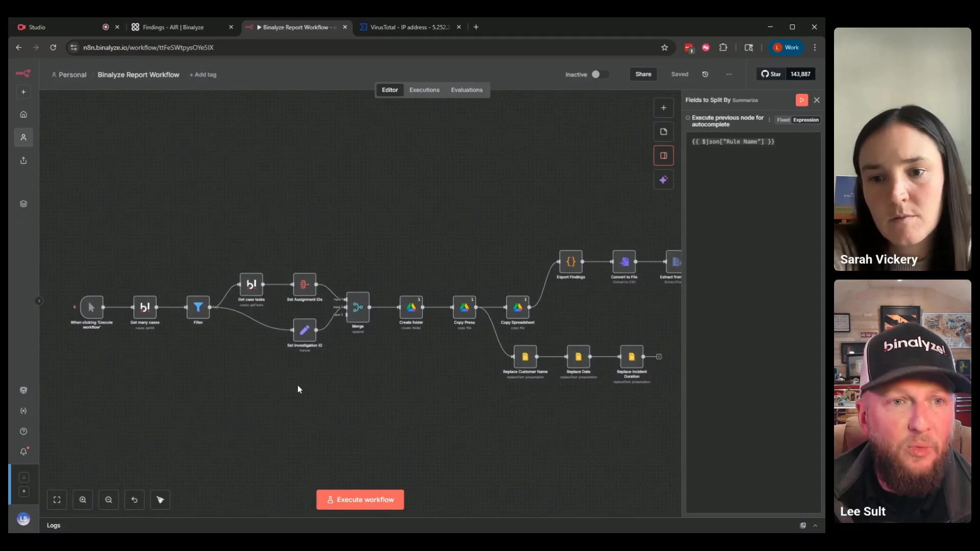
Task: Zoom in on the workflow canvas
Action: (x=83, y=500)
